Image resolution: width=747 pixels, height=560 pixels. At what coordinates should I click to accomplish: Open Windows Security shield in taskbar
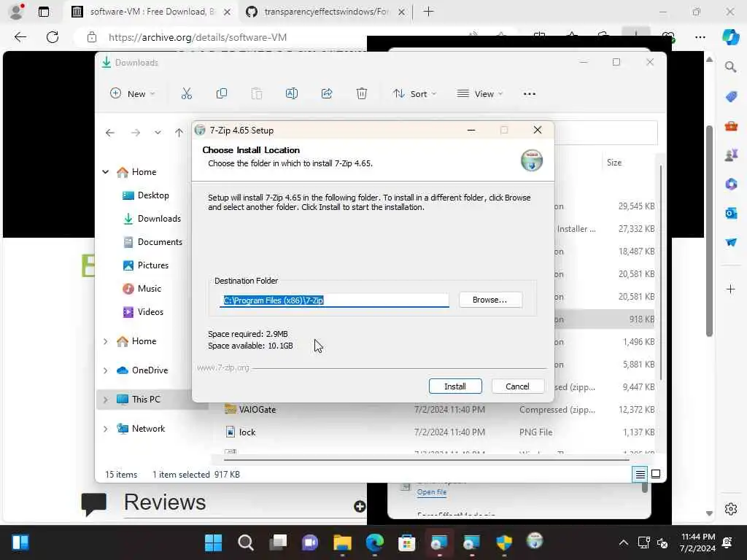(x=503, y=542)
